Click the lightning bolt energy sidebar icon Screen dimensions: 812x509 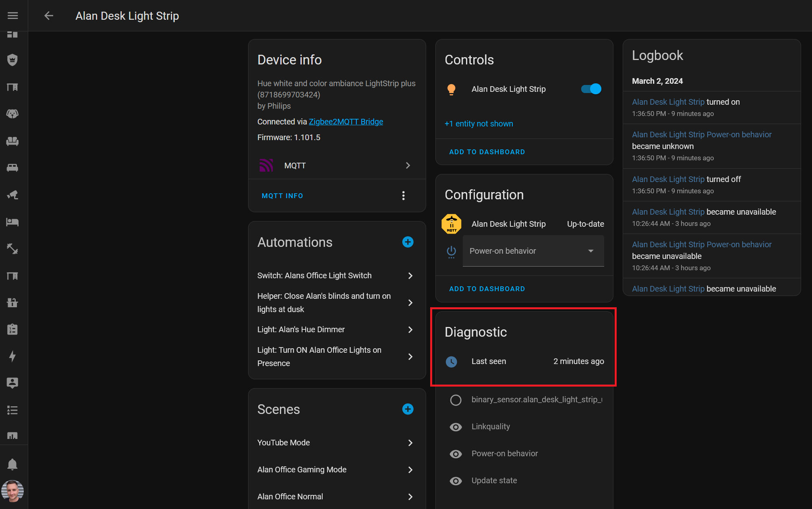tap(12, 356)
